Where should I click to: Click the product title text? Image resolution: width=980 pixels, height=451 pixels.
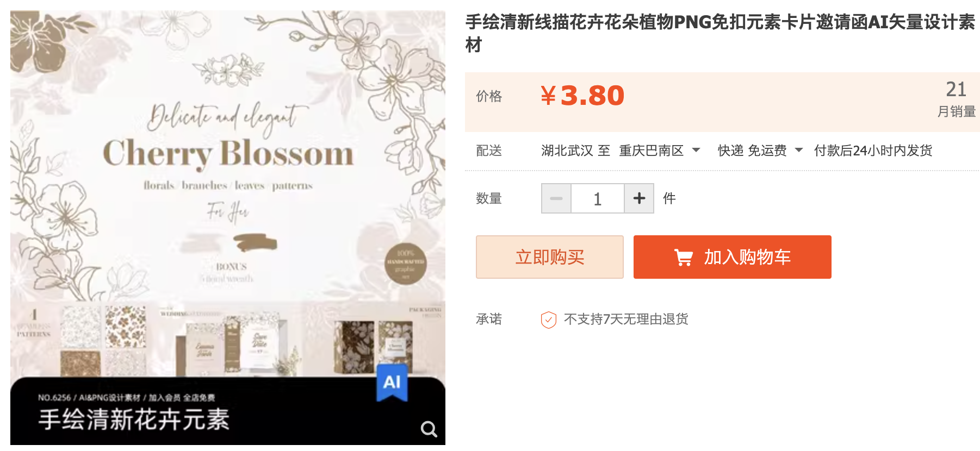[x=720, y=33]
